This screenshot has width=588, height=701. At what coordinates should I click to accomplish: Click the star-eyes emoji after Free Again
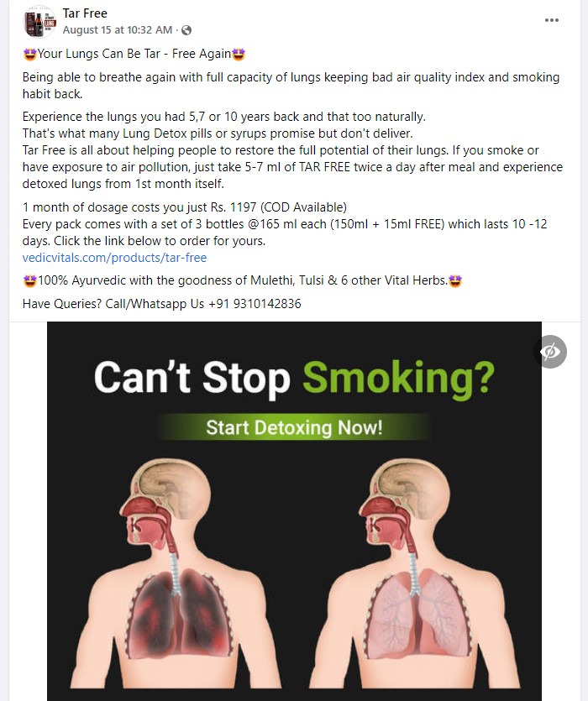(239, 54)
